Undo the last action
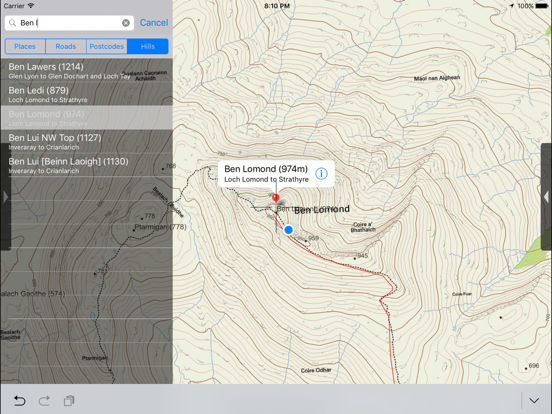The width and height of the screenshot is (552, 414). (19, 401)
